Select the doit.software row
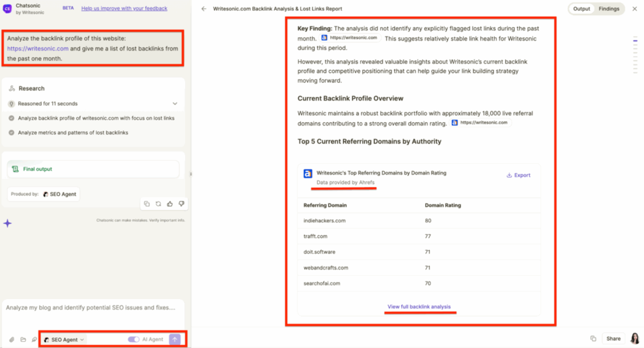This screenshot has height=348, width=644. [x=419, y=252]
